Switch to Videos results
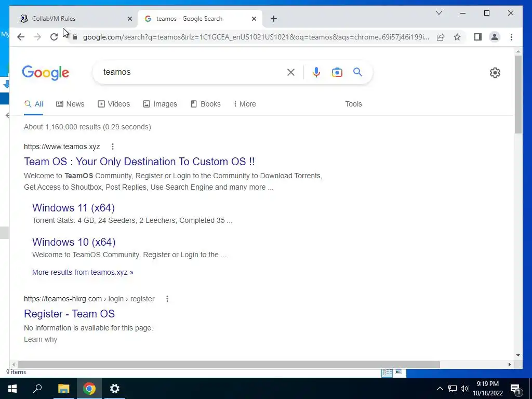Image resolution: width=532 pixels, height=399 pixels. point(114,104)
